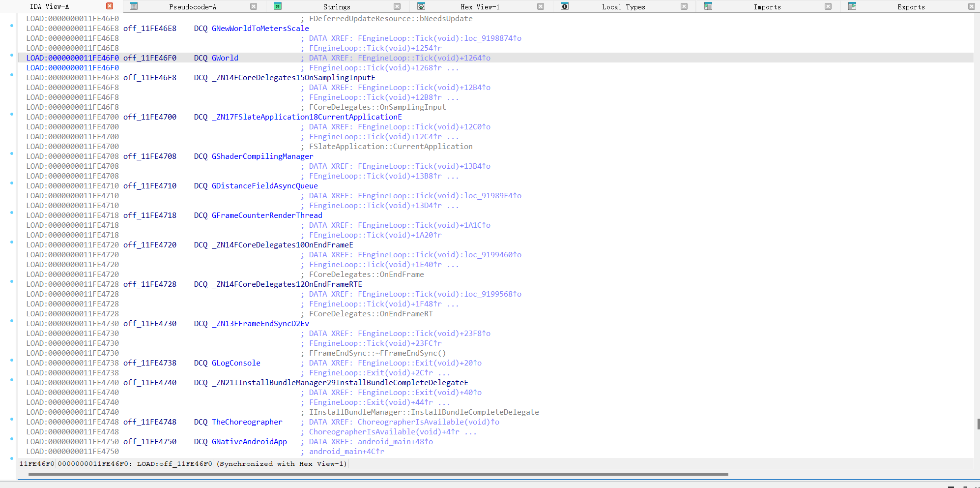980x488 pixels.
Task: Click _ZN17FSlateApplication18CurrentApplicationE symbol
Action: pyautogui.click(x=307, y=117)
